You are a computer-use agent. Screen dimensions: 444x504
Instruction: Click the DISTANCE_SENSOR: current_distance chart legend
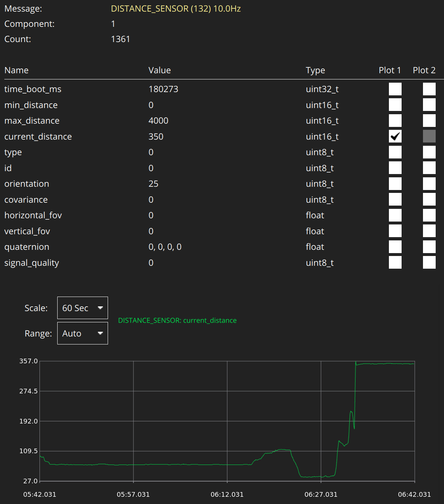[177, 321]
